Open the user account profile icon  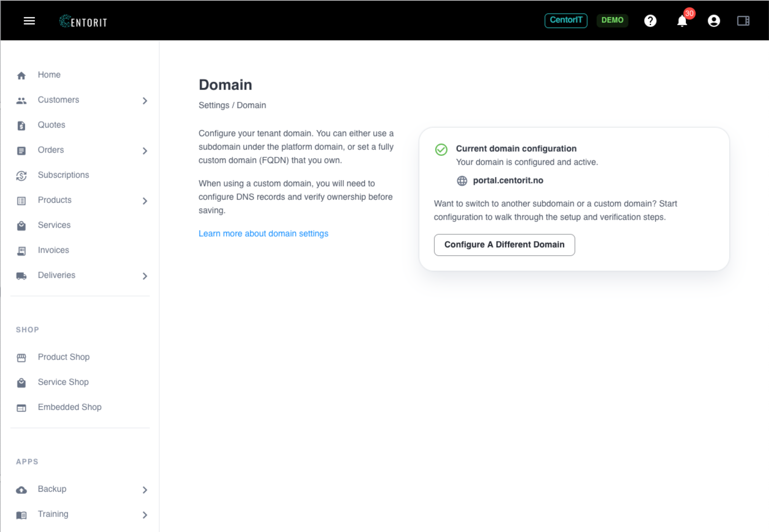click(714, 21)
